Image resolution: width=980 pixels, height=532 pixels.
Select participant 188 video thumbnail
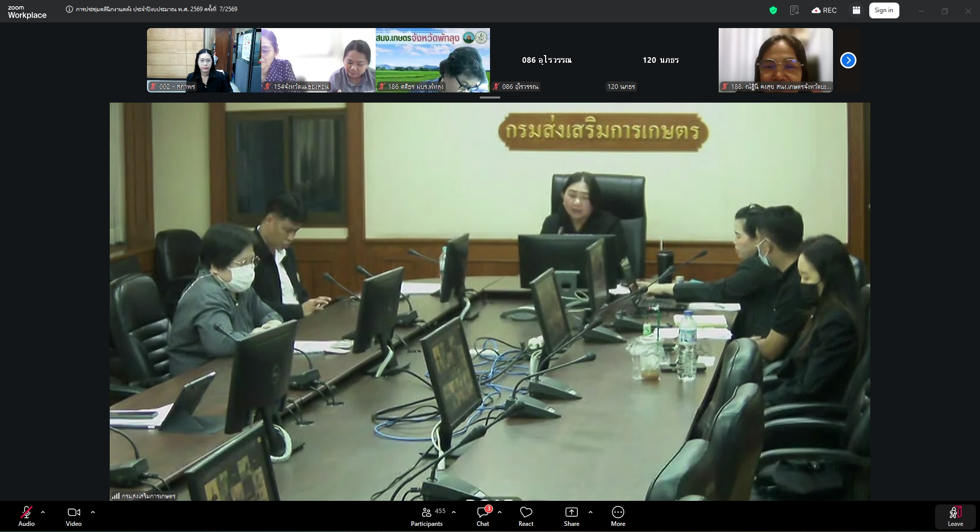coord(776,60)
